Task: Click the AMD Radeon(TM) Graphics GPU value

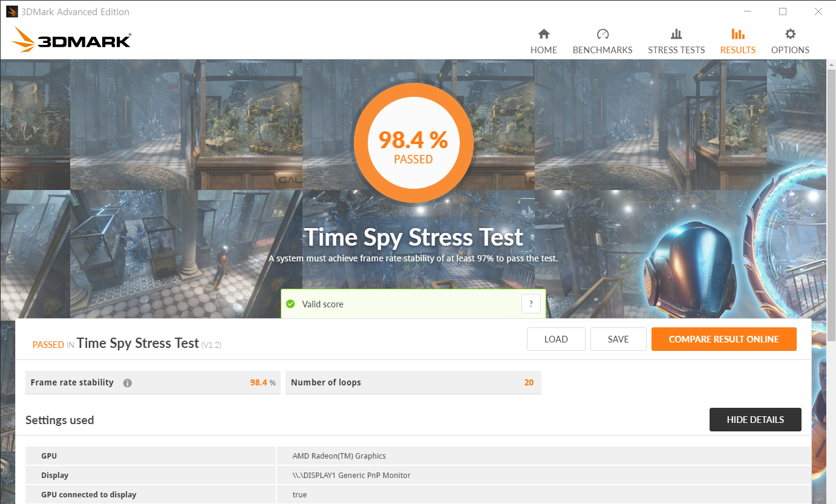Action: click(x=339, y=456)
